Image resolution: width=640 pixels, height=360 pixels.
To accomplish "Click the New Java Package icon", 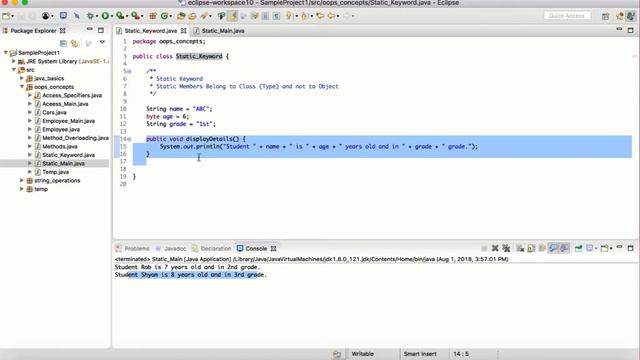I will (x=153, y=16).
